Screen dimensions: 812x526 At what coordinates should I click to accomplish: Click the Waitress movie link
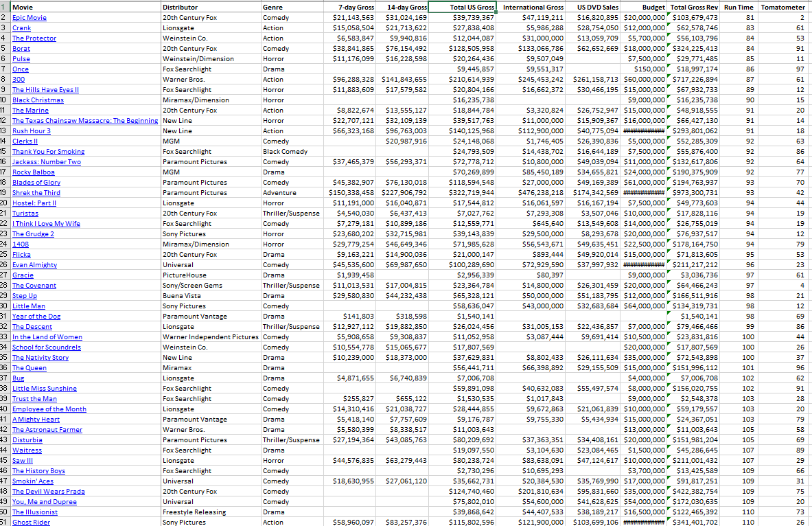click(27, 450)
